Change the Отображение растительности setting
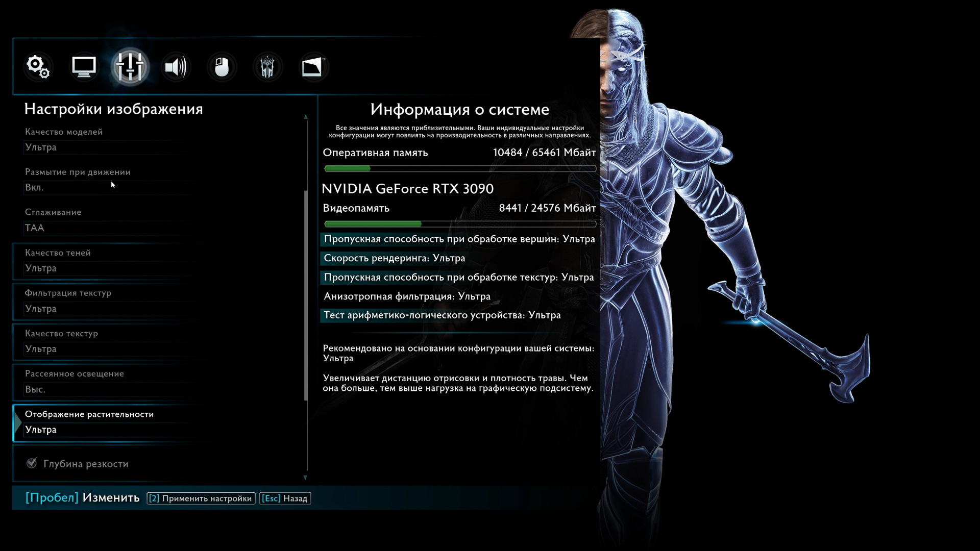This screenshot has width=980, height=551. (x=158, y=422)
